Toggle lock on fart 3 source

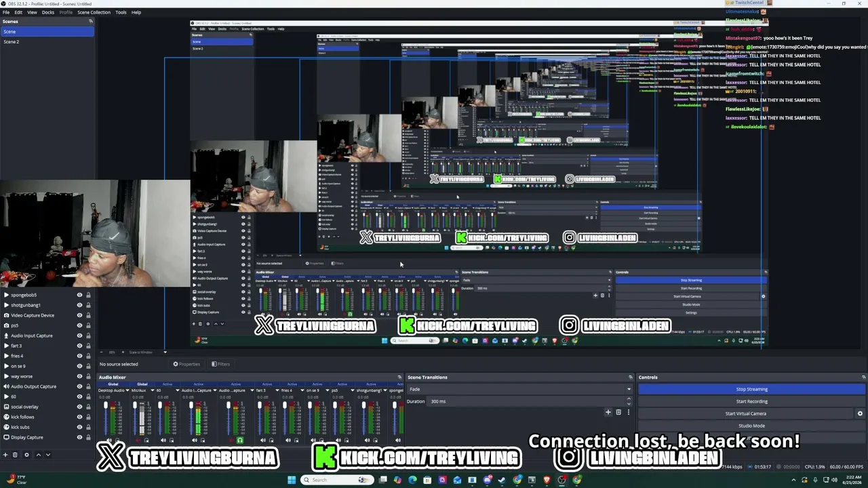coord(88,346)
